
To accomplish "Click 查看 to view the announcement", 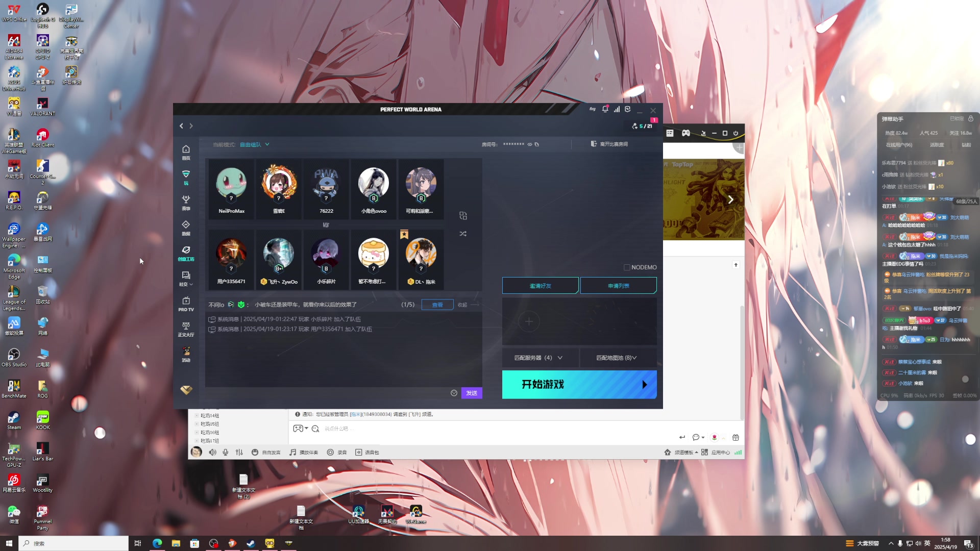I will point(437,305).
